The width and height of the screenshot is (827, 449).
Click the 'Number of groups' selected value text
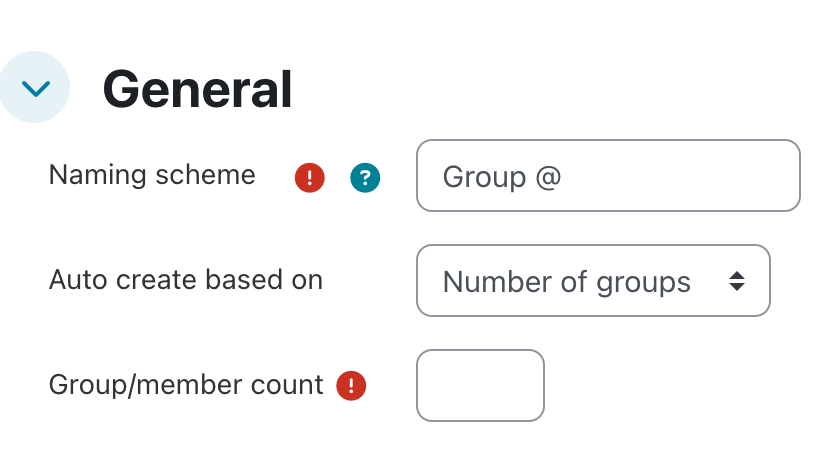[x=566, y=282]
